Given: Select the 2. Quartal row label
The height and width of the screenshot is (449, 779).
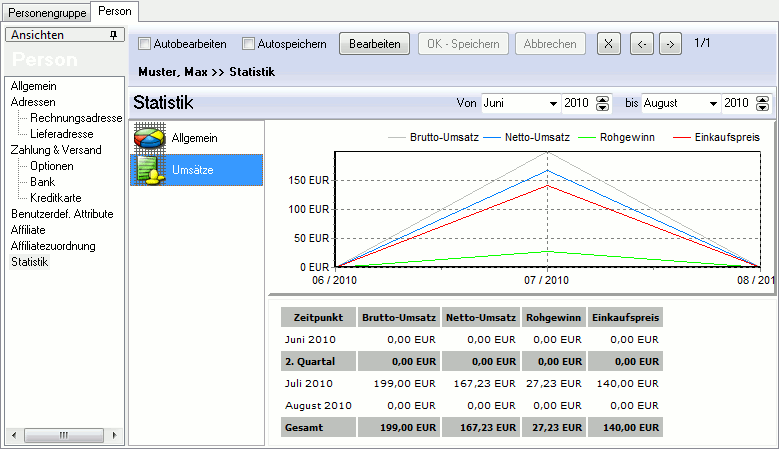Looking at the screenshot, I should coord(310,362).
